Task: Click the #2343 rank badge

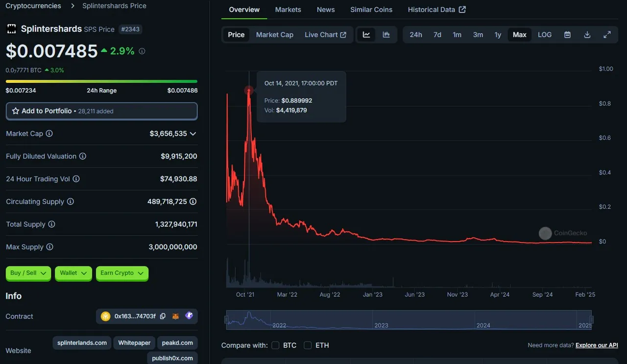Action: [x=130, y=29]
